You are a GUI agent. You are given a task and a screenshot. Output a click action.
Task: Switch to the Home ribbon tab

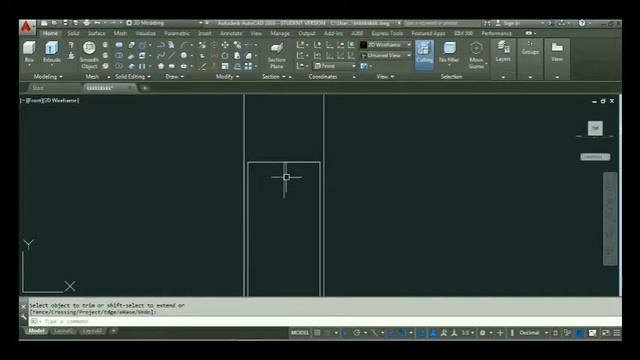50,33
